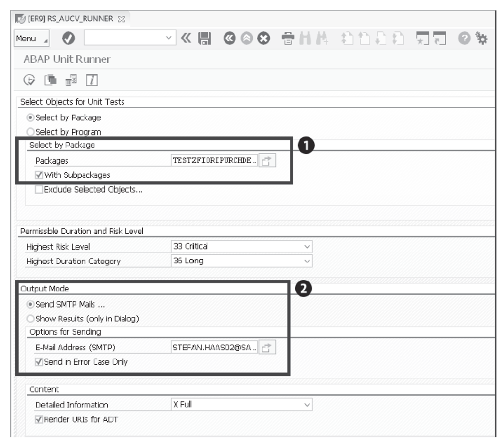Click the Save icon in the toolbar

click(x=204, y=39)
